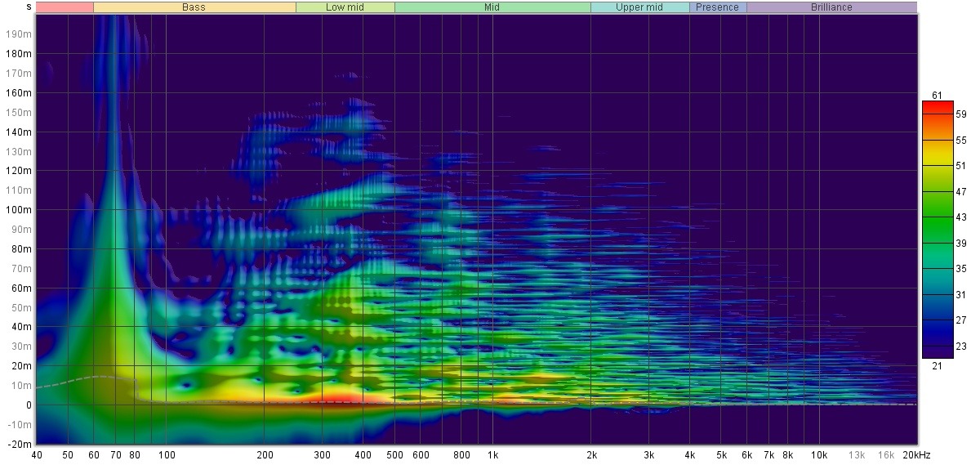Click the 35 tick on the color scale
Viewport: 980px width, 465px height.
[961, 269]
